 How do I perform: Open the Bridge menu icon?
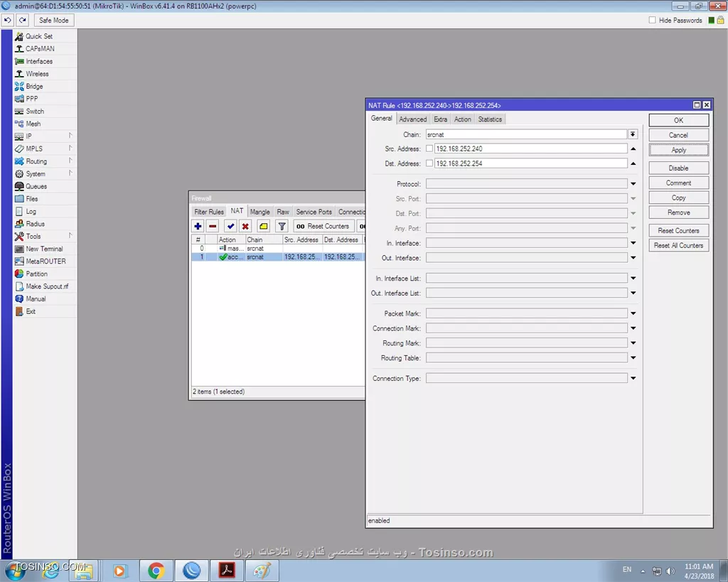19,86
